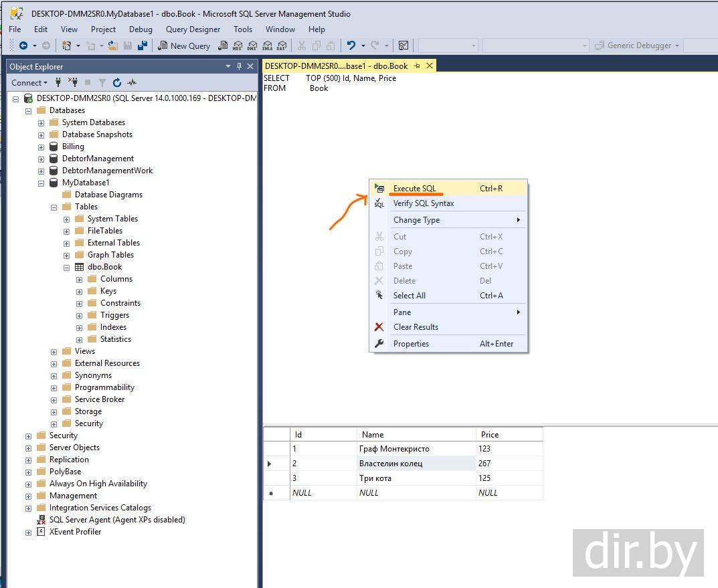Viewport: 718px width, 588px height.
Task: Select Verify SQL Syntax in context menu
Action: coord(423,203)
